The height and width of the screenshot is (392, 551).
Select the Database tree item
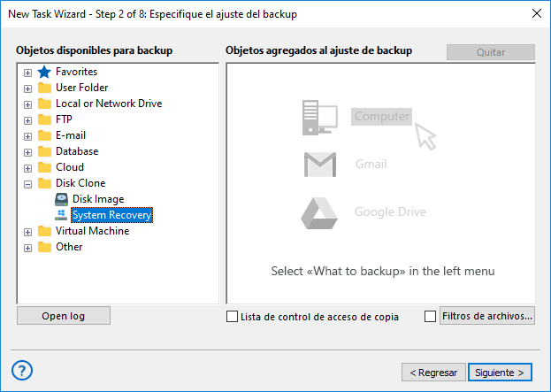[x=77, y=151]
